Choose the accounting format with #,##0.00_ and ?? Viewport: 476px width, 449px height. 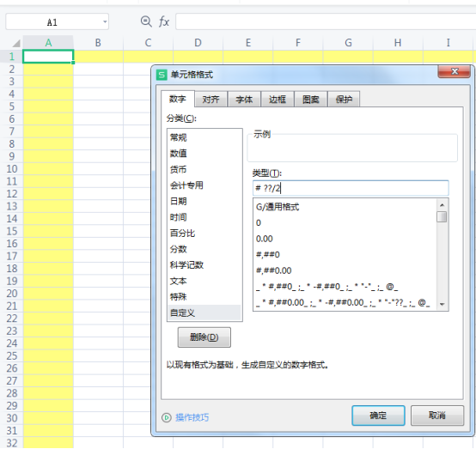(345, 302)
